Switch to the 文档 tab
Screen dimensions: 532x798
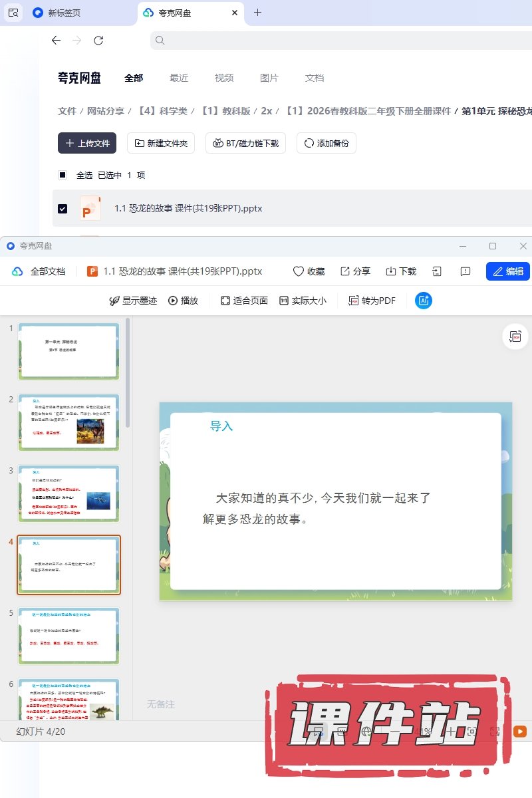point(315,78)
